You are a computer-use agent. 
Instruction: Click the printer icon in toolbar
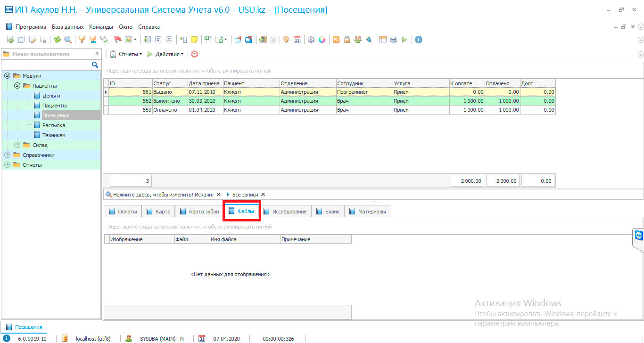(394, 40)
